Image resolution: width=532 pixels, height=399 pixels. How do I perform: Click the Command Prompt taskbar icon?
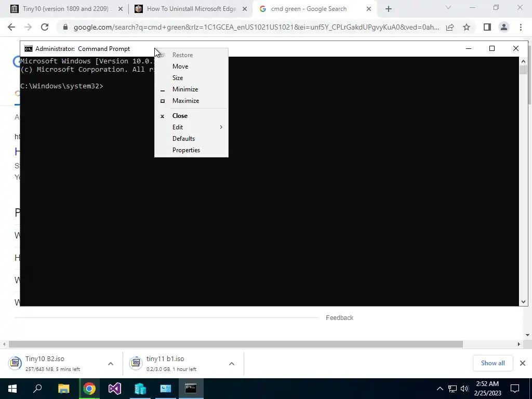point(191,389)
